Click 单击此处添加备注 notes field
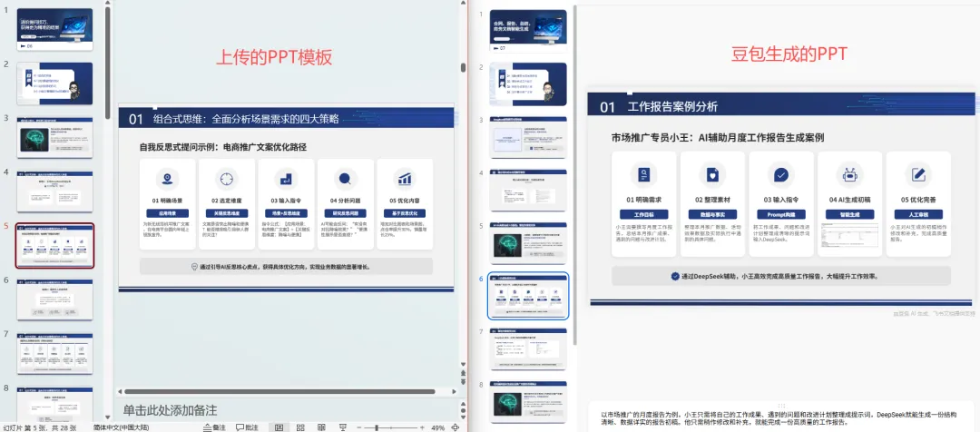Viewport: 980px width, 432px height. [170, 411]
